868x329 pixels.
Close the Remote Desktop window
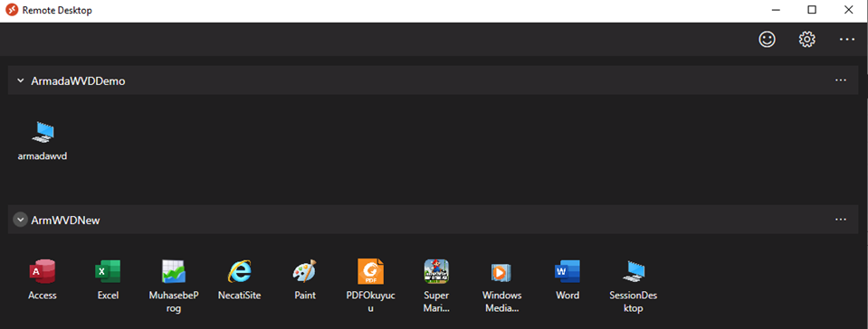tap(848, 10)
